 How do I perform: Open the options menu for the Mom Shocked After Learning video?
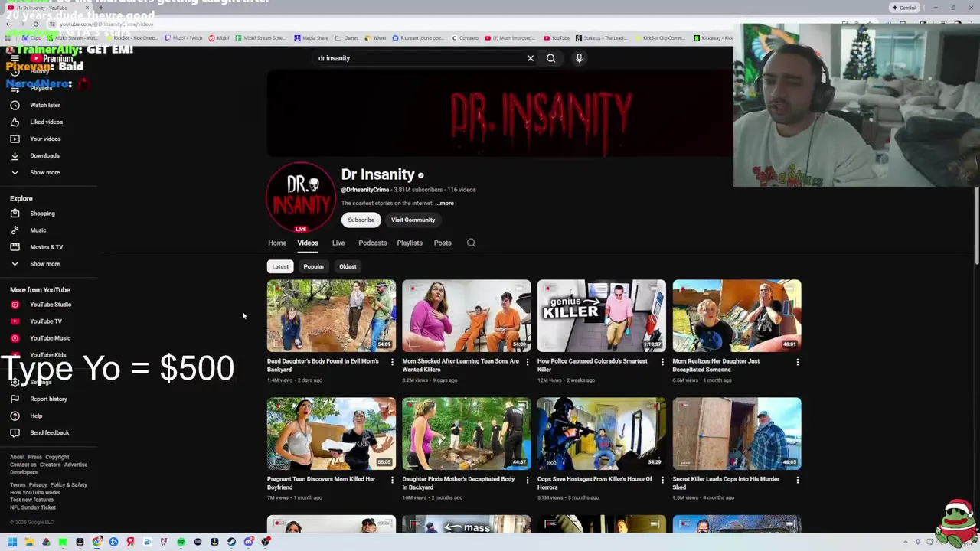(x=527, y=362)
